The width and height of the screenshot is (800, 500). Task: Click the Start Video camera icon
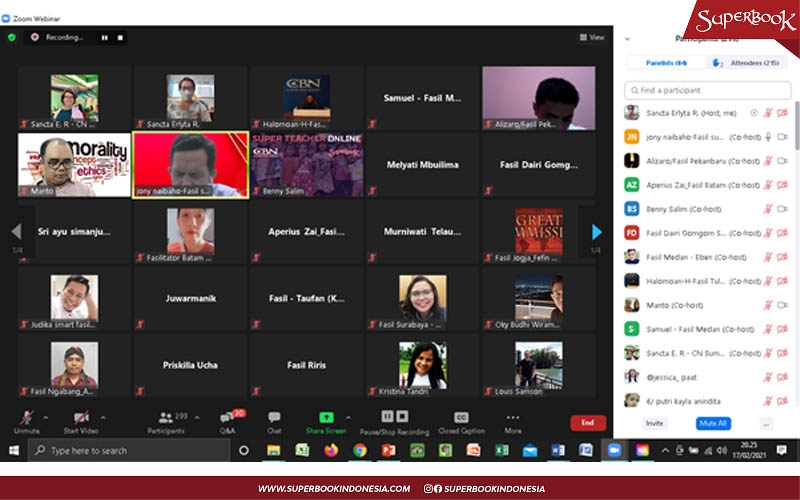81,418
